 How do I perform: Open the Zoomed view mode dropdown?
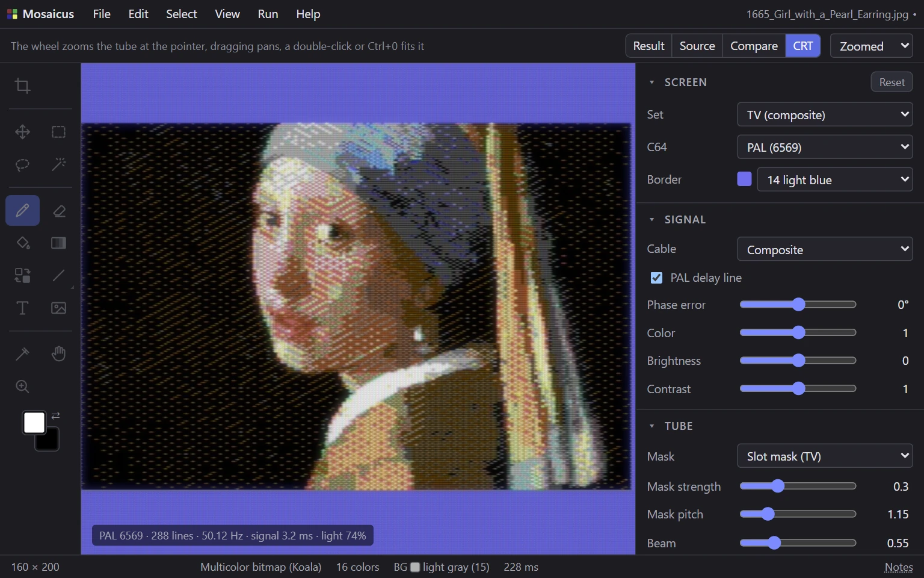(871, 46)
